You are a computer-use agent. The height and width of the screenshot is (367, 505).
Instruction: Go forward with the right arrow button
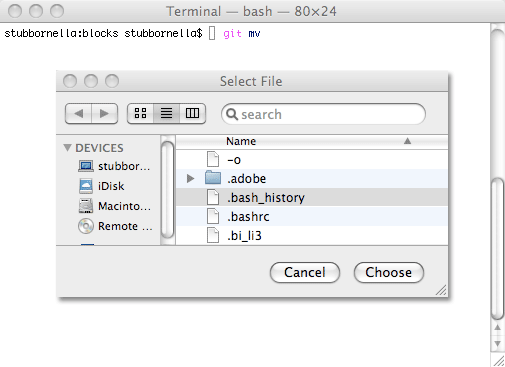(105, 114)
